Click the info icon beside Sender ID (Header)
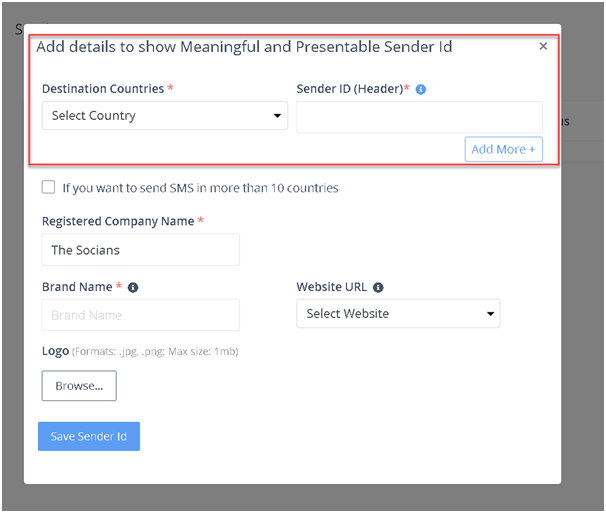Viewport: 606px width, 513px height. 420,89
